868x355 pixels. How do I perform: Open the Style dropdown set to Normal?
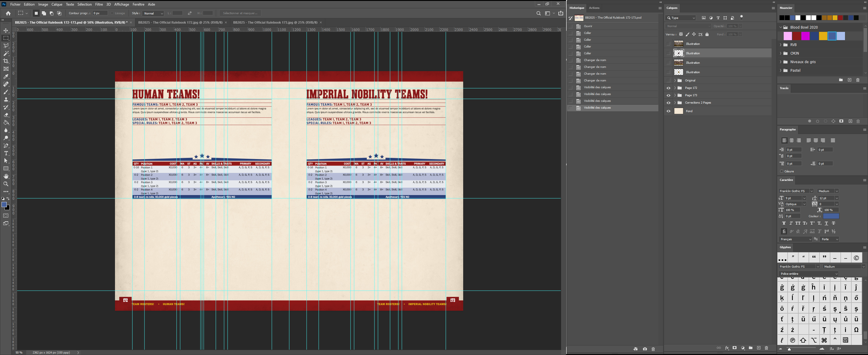(153, 14)
